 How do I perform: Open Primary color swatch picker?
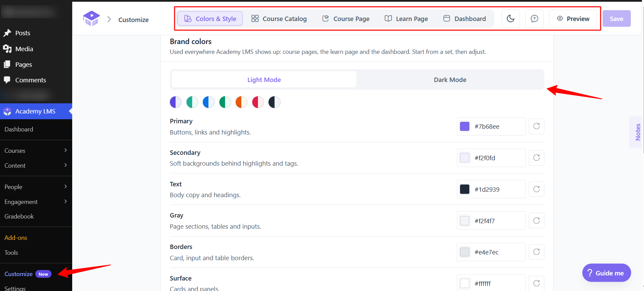point(465,126)
